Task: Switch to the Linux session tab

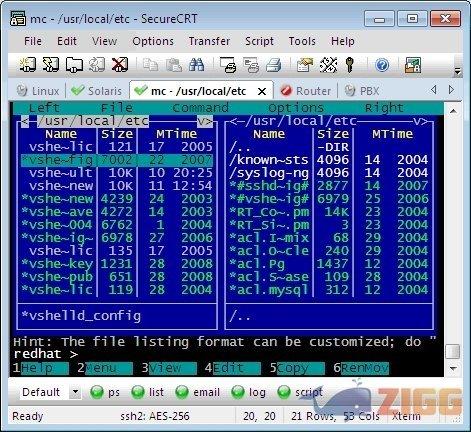Action: (x=38, y=91)
